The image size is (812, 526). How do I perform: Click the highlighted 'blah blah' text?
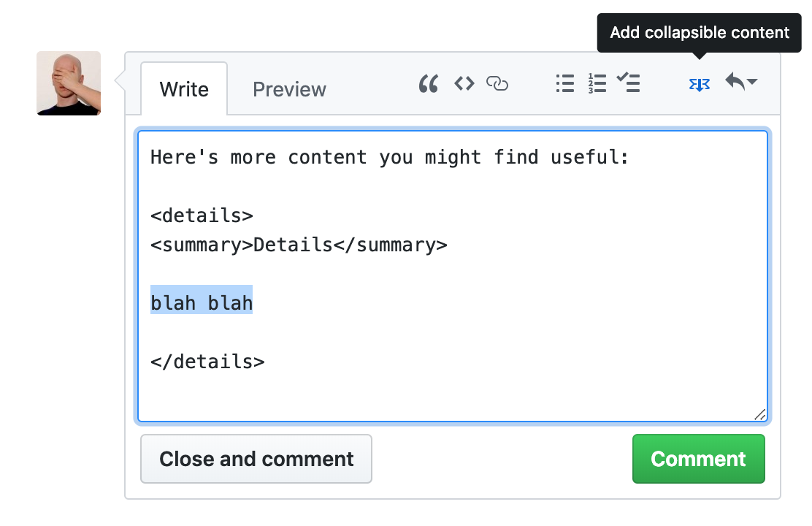202,302
